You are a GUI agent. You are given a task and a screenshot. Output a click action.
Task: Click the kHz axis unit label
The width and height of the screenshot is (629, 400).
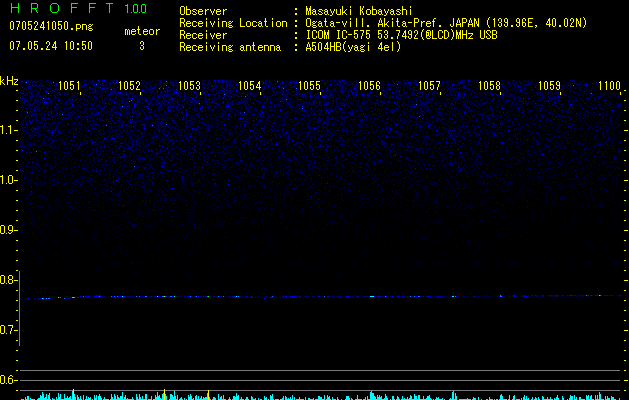click(x=9, y=81)
